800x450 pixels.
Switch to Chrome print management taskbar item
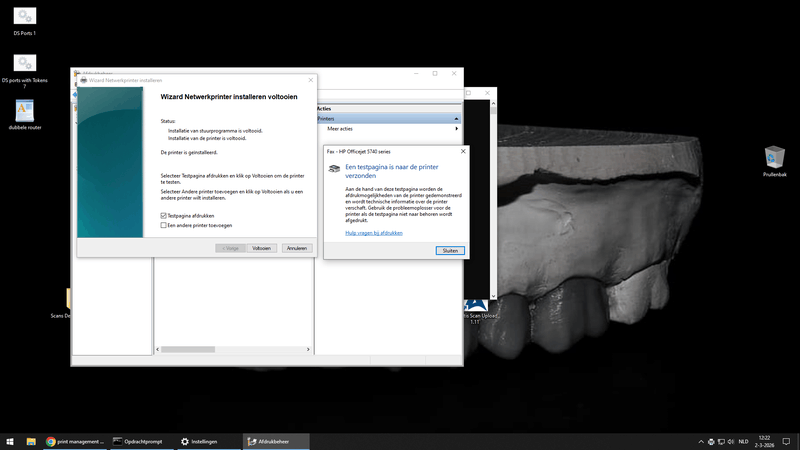(75, 442)
